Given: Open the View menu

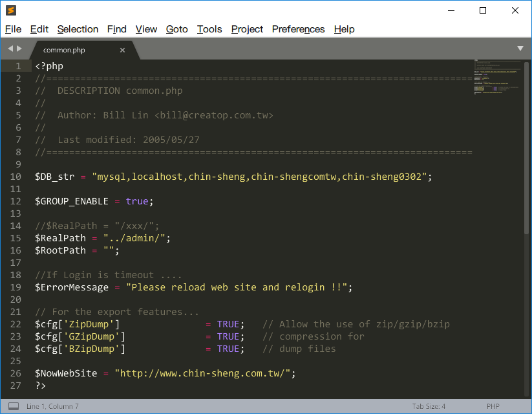Looking at the screenshot, I should [x=146, y=29].
